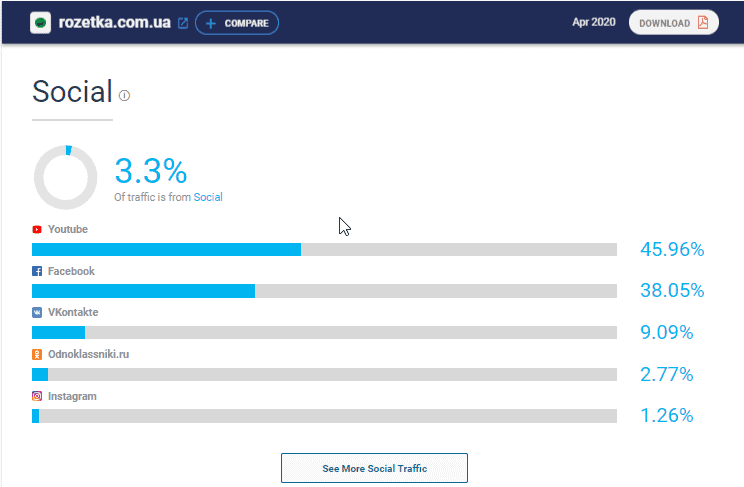Click the PDF icon in Download button
744x487 pixels.
[702, 23]
